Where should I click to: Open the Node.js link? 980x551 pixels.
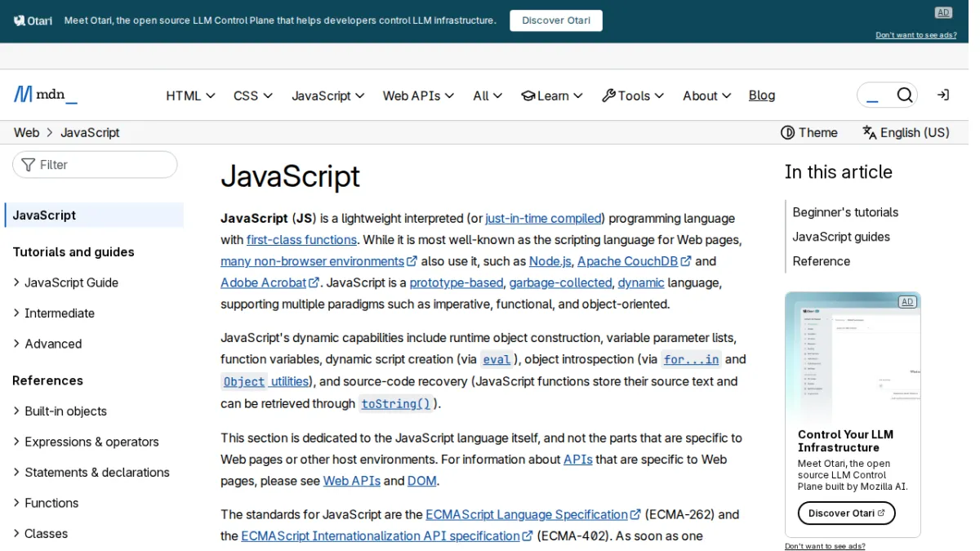(551, 261)
